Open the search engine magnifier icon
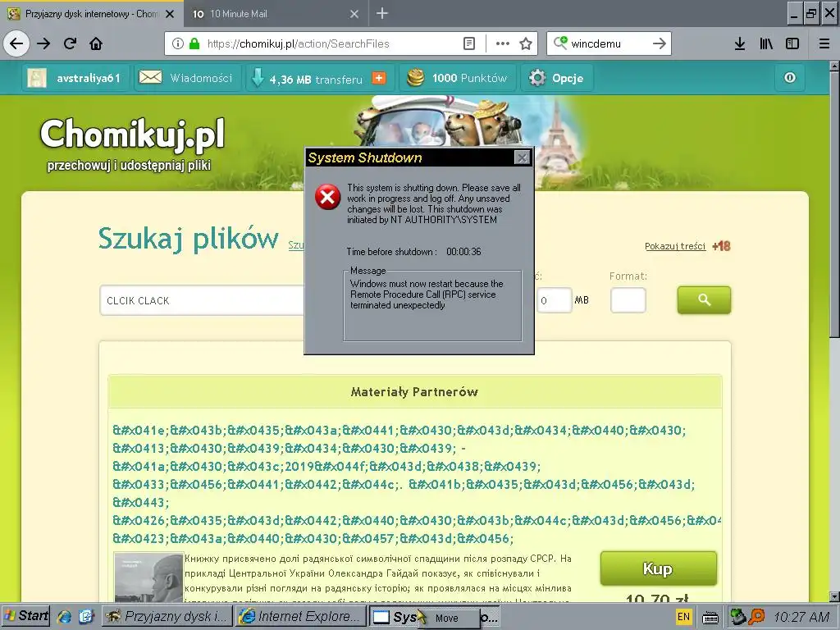This screenshot has width=840, height=630. pyautogui.click(x=560, y=43)
